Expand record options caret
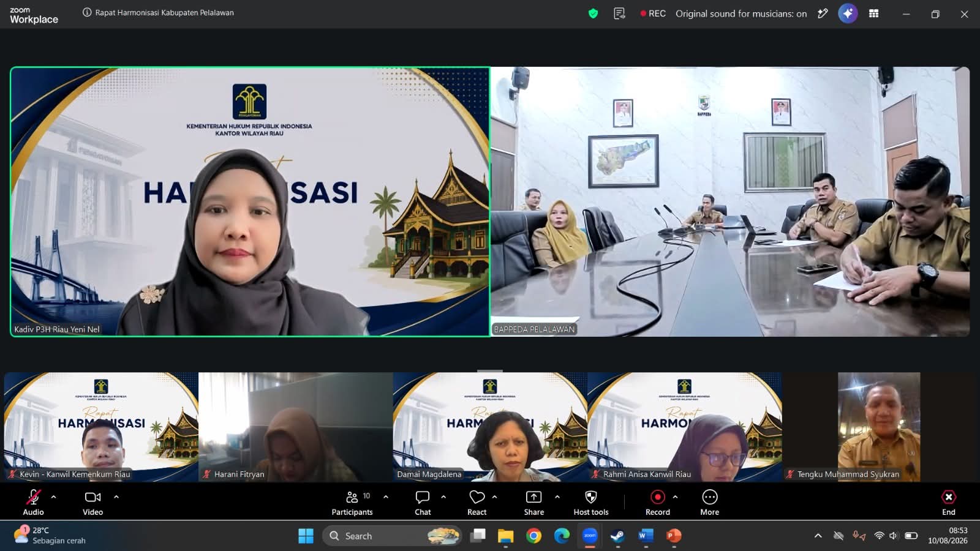This screenshot has height=551, width=980. (676, 497)
